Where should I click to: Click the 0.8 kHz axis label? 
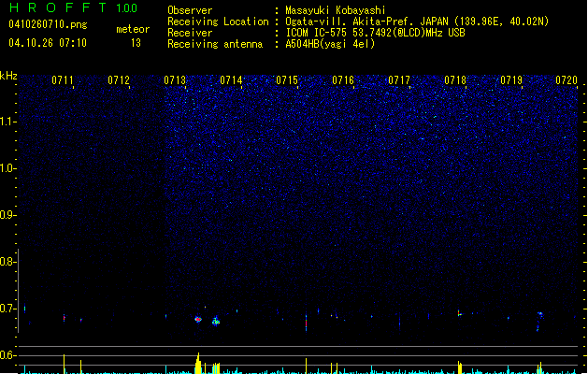8,262
